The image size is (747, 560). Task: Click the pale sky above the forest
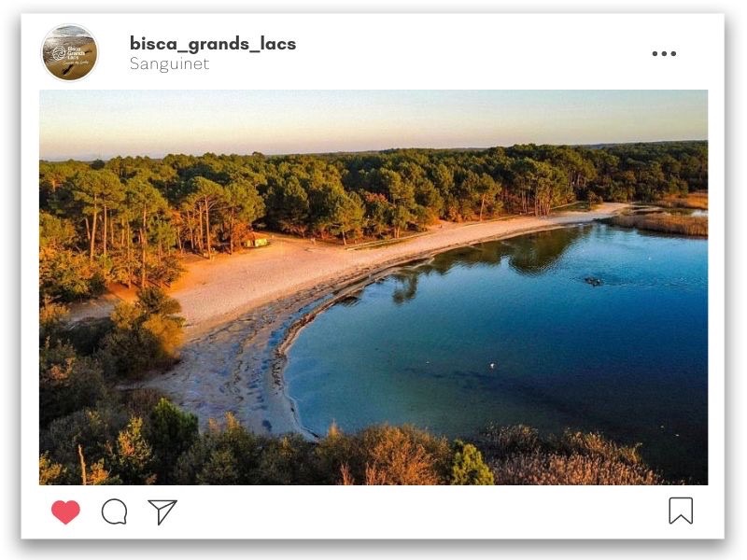[373, 119]
